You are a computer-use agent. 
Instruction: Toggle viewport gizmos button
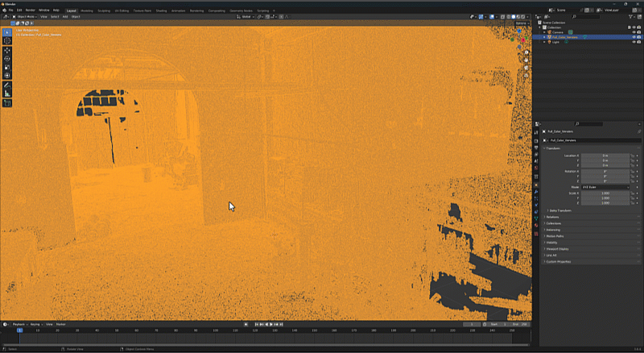(x=481, y=17)
